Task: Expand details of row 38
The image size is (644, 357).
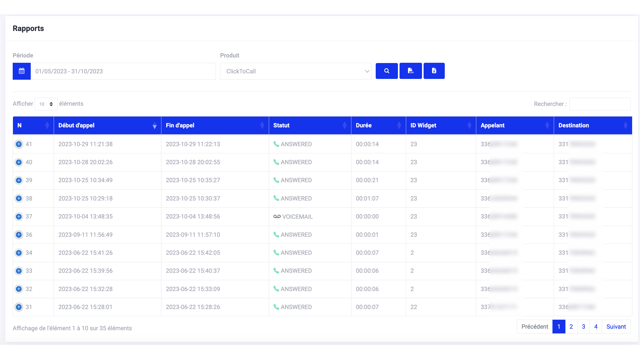Action: (x=19, y=198)
